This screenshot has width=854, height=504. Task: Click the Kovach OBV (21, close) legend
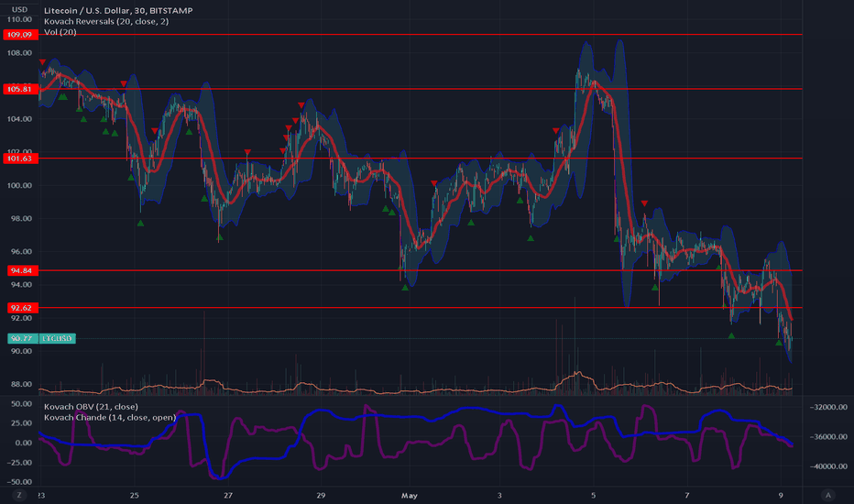(91, 407)
